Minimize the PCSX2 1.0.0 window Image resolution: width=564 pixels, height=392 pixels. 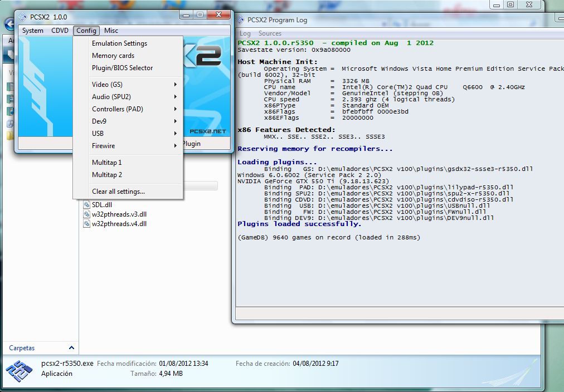pyautogui.click(x=186, y=14)
